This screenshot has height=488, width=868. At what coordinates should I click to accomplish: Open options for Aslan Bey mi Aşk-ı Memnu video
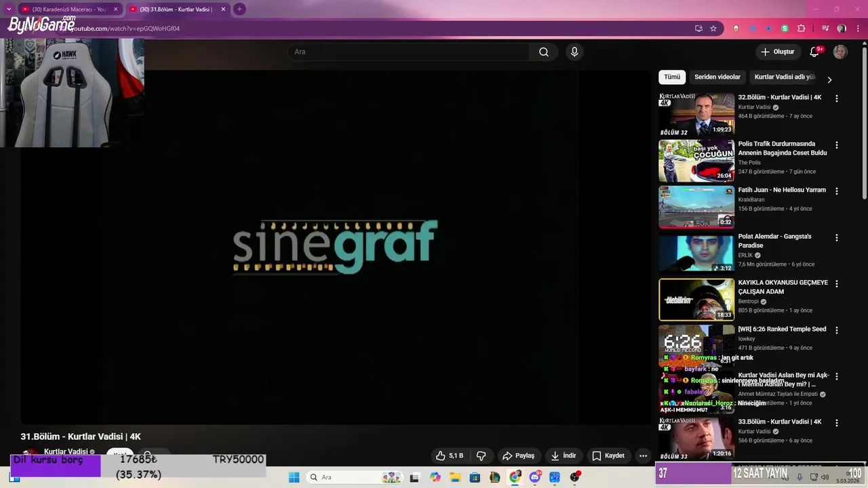[836, 376]
